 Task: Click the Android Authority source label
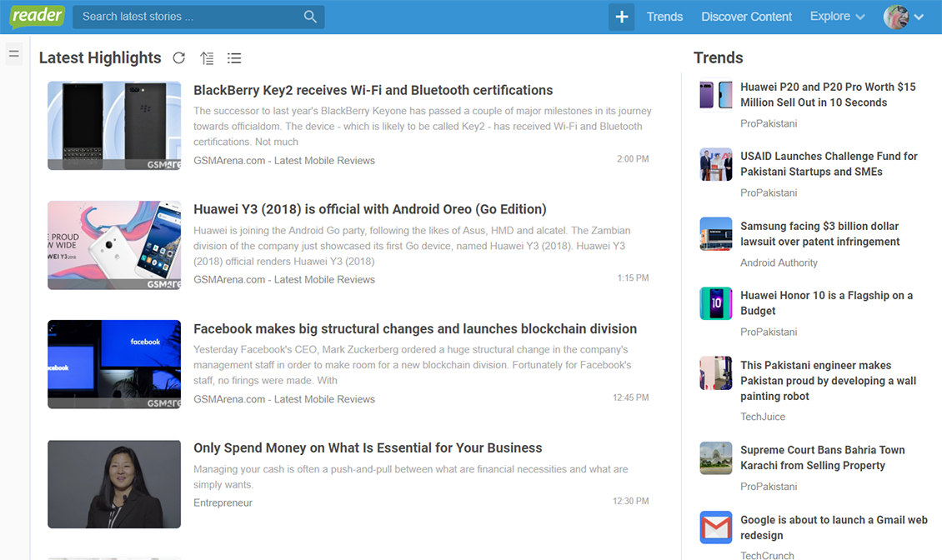[x=779, y=262]
